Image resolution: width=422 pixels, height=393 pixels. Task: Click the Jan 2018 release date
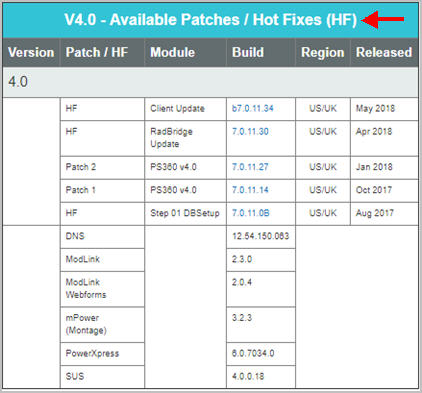(x=374, y=167)
